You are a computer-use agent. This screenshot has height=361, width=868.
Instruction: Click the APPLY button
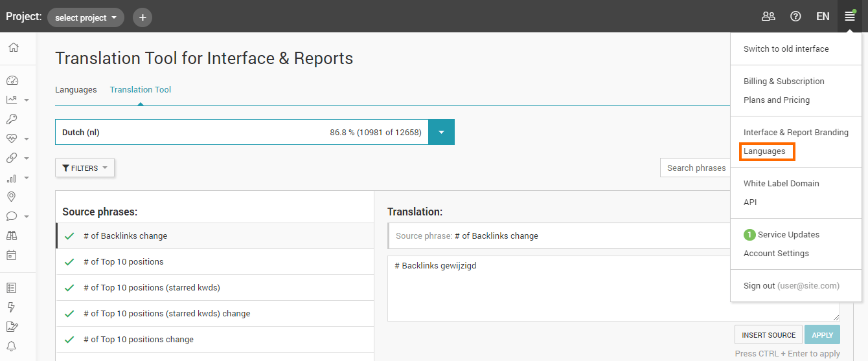(x=822, y=335)
